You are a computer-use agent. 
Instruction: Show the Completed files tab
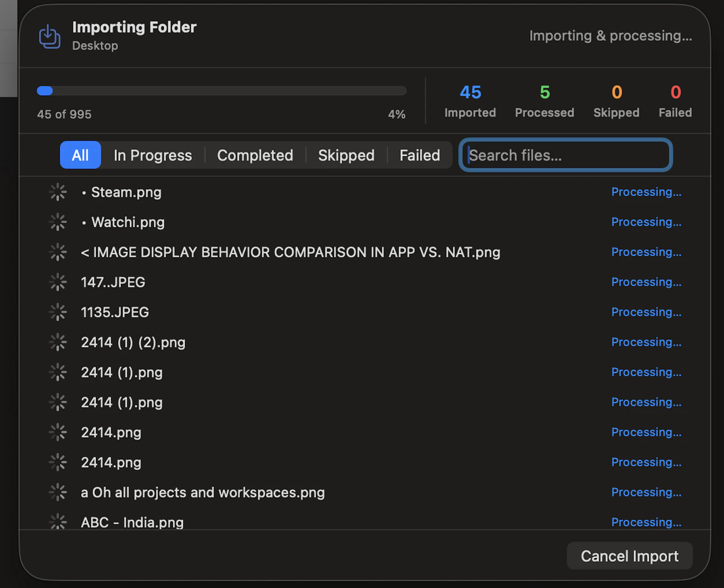(x=255, y=155)
